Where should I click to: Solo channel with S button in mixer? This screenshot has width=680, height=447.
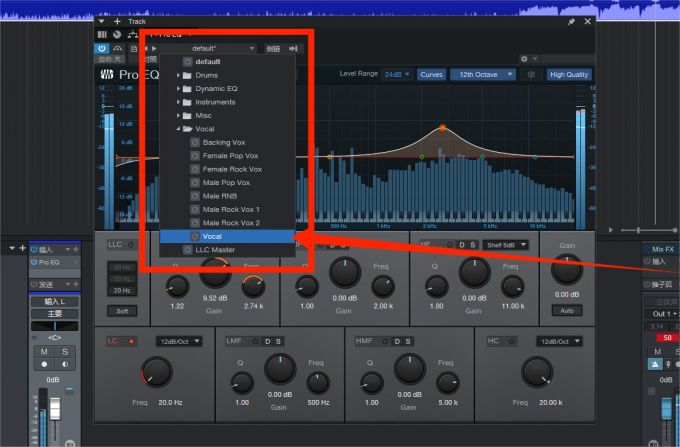(x=65, y=352)
